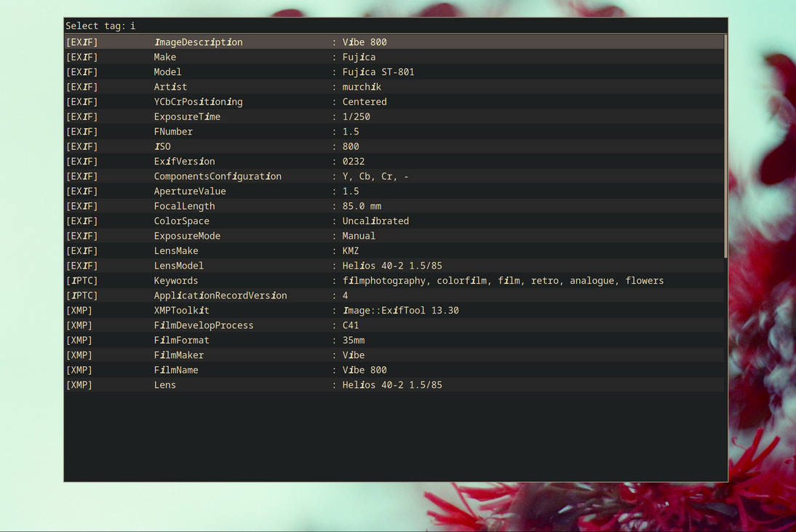The height and width of the screenshot is (532, 796).
Task: Select the FilmName tag row
Action: pos(394,370)
